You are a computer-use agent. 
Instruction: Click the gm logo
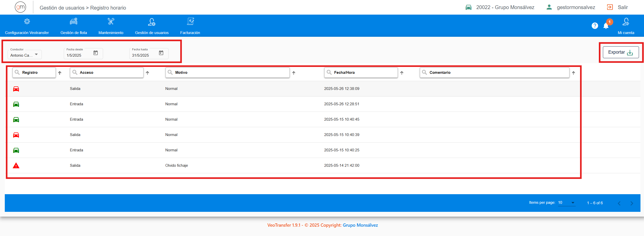click(20, 7)
